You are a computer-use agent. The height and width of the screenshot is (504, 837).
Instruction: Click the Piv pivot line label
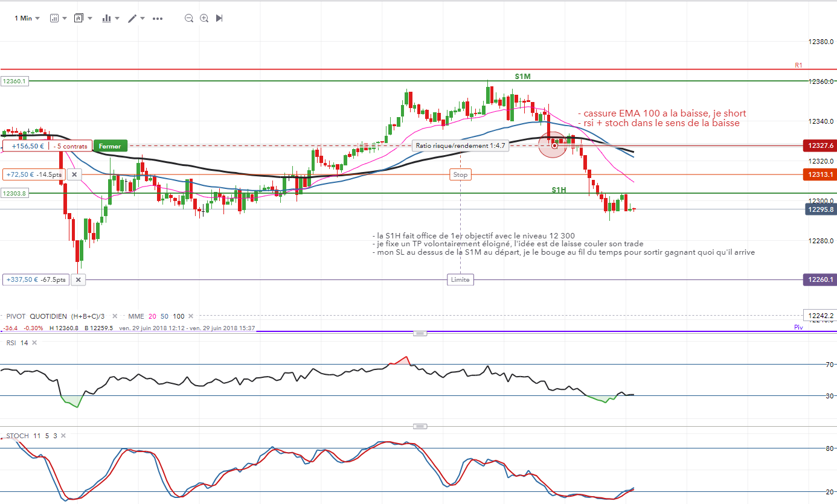[798, 327]
